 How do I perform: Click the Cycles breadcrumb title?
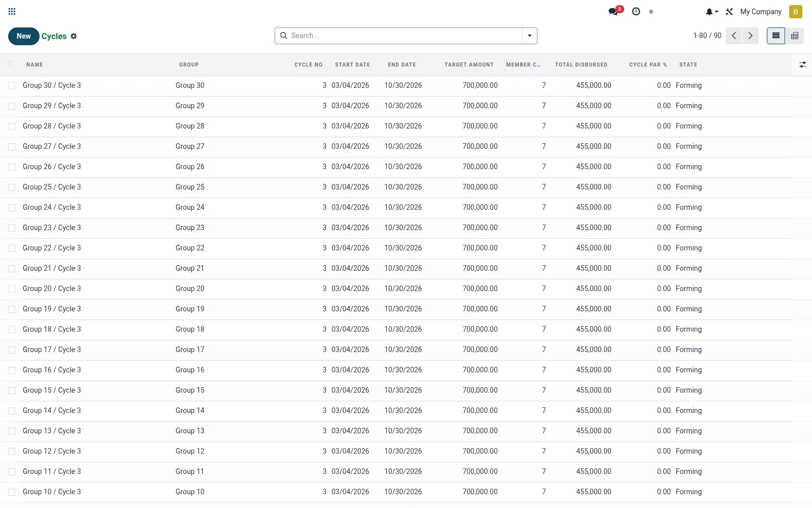pyautogui.click(x=54, y=36)
